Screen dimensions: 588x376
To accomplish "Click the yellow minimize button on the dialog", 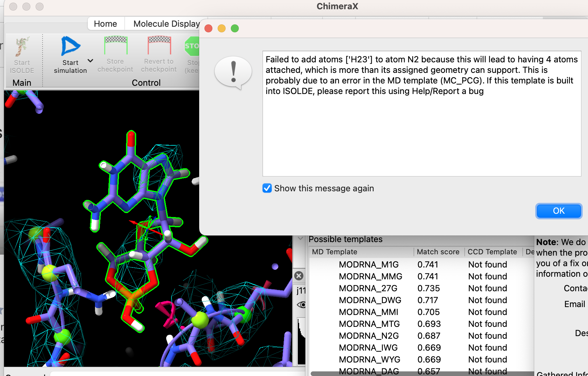I will point(222,29).
